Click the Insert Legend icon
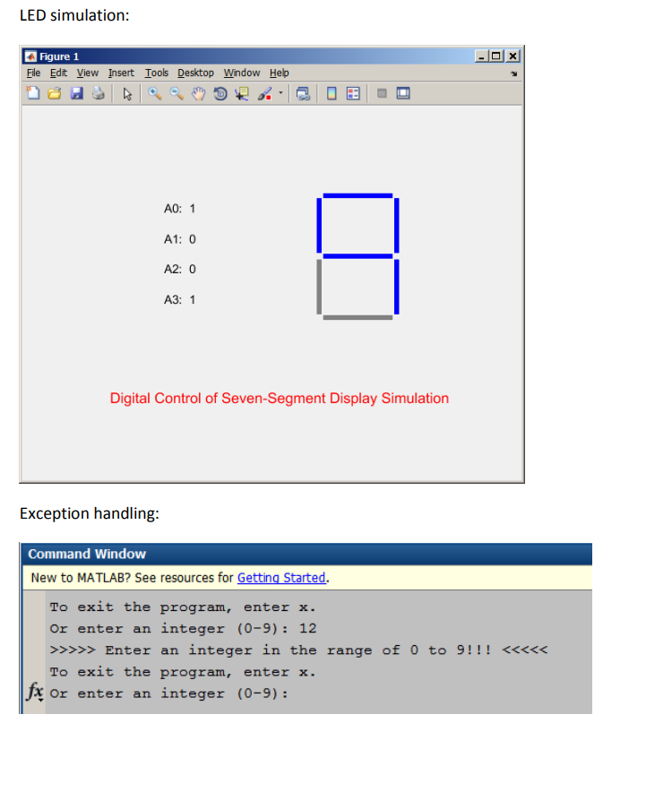 point(353,93)
